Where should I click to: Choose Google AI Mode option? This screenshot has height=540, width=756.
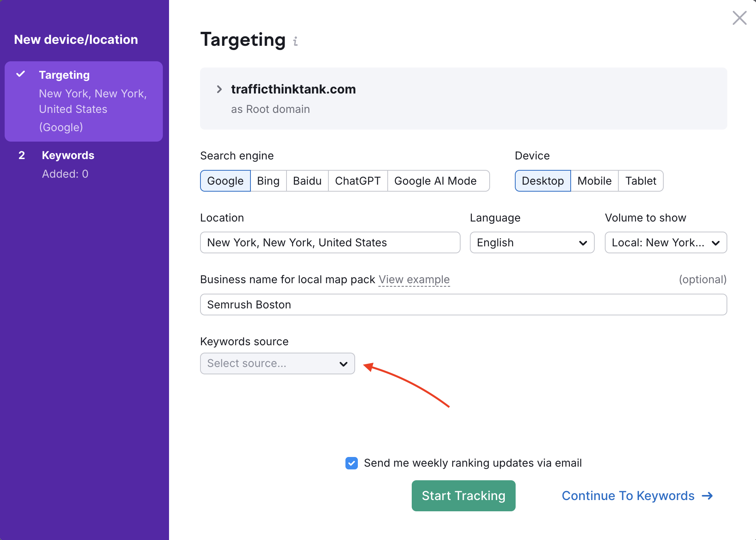point(435,181)
